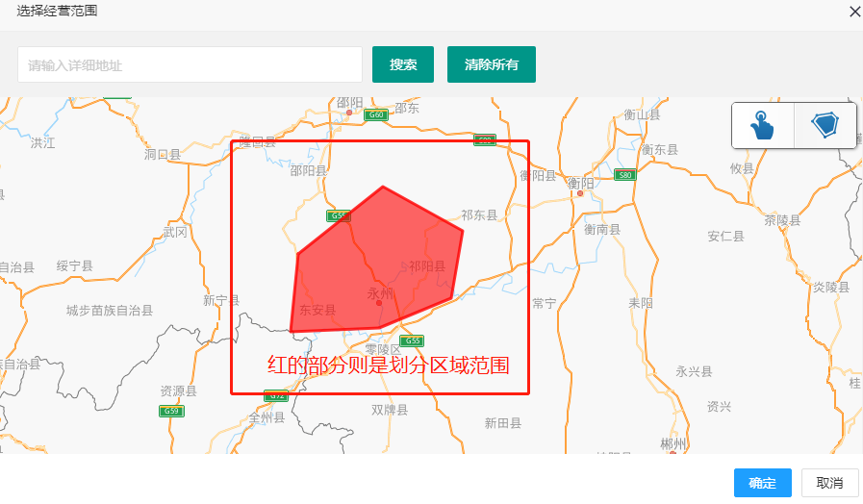This screenshot has width=863, height=504.
Task: Click the G60 highway shield icon
Action: point(376,115)
